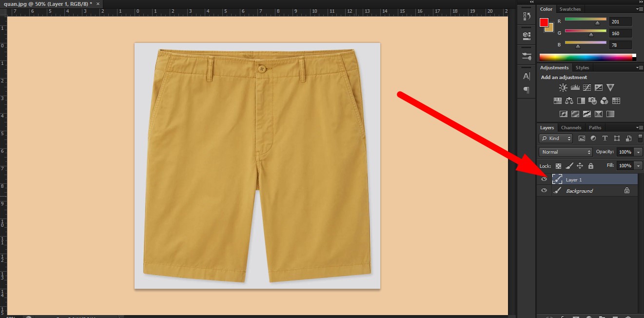Open the Brush panel icon
This screenshot has width=644, height=318.
point(527,56)
